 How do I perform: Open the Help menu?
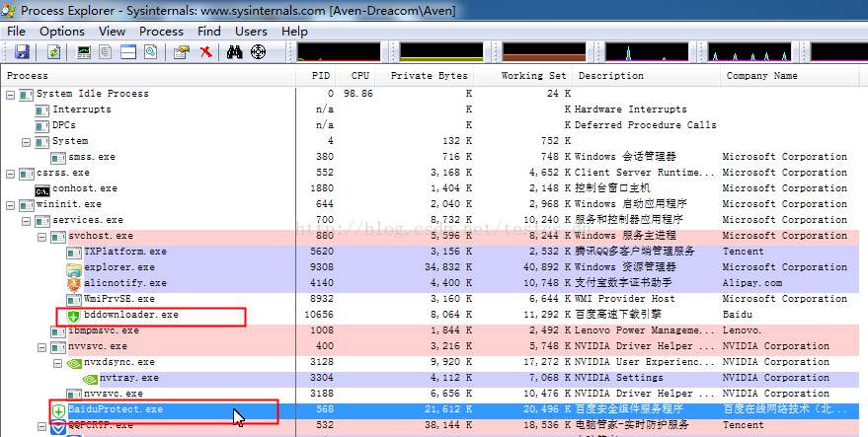(x=294, y=31)
